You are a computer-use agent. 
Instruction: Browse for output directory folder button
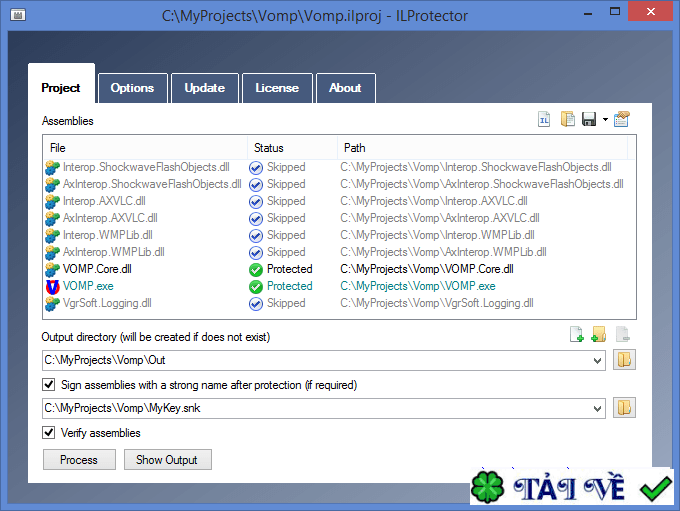tap(624, 360)
